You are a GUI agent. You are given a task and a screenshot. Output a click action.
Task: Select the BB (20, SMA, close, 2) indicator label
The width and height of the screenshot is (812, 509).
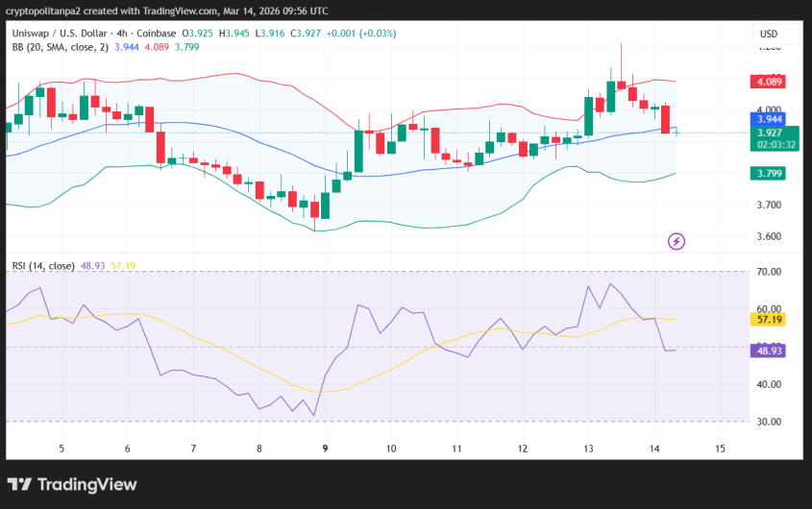click(61, 47)
